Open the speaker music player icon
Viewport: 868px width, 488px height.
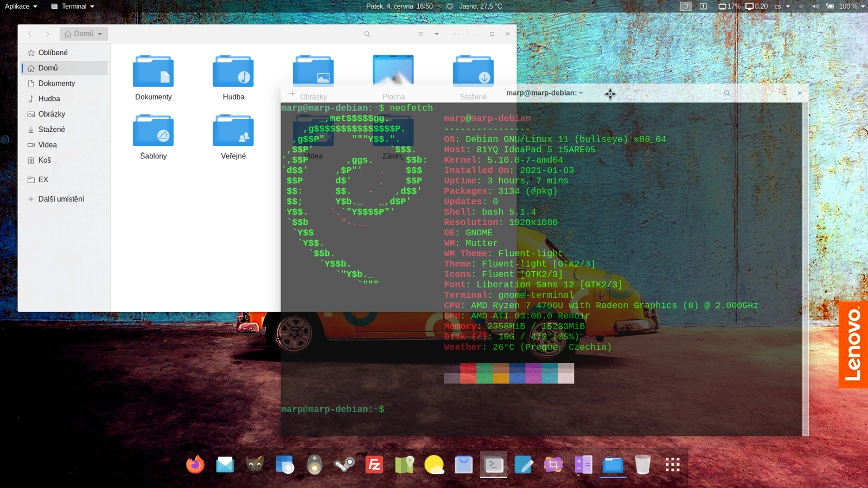[x=315, y=465]
